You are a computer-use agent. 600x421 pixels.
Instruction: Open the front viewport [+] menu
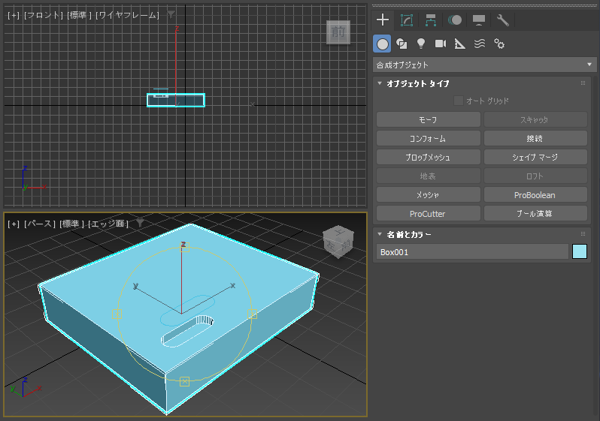click(13, 15)
